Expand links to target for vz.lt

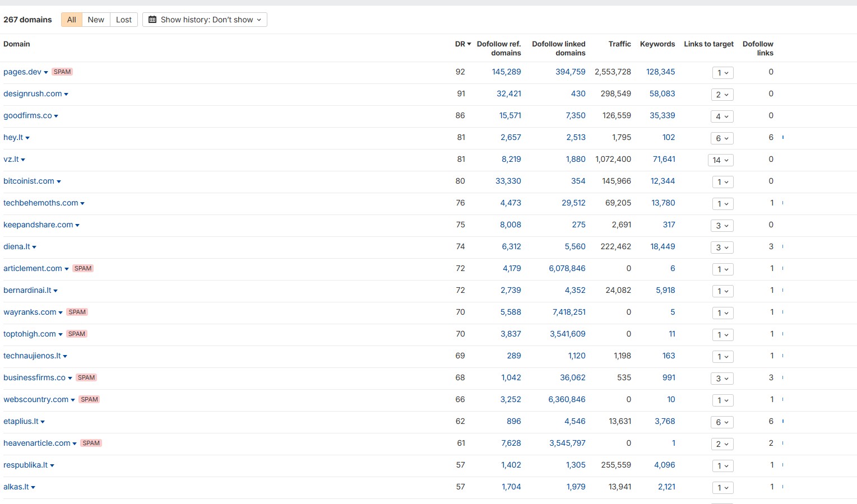[x=720, y=160]
